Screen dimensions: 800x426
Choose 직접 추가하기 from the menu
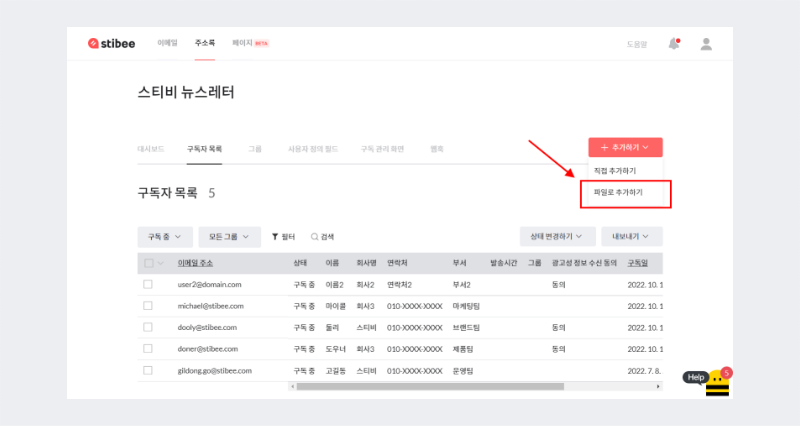tap(615, 171)
